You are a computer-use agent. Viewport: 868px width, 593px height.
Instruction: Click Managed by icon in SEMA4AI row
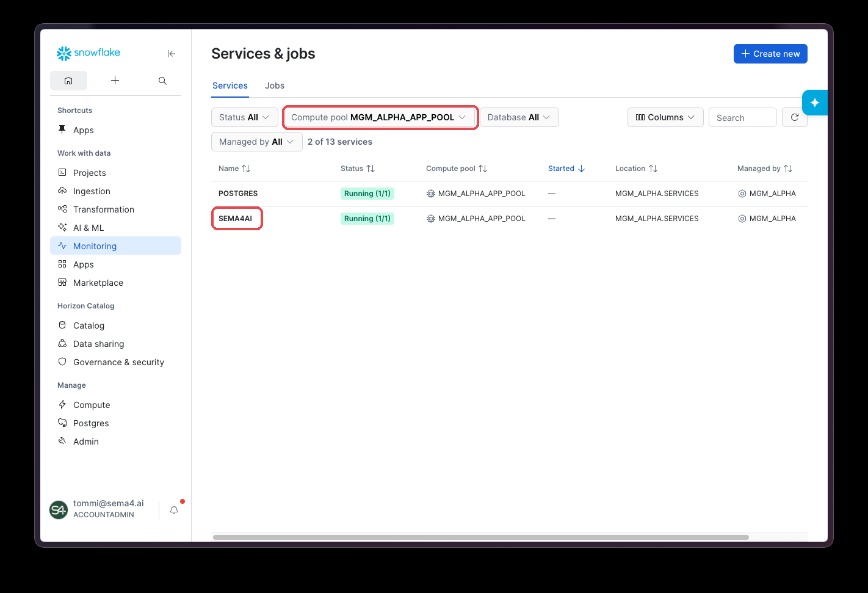[742, 219]
